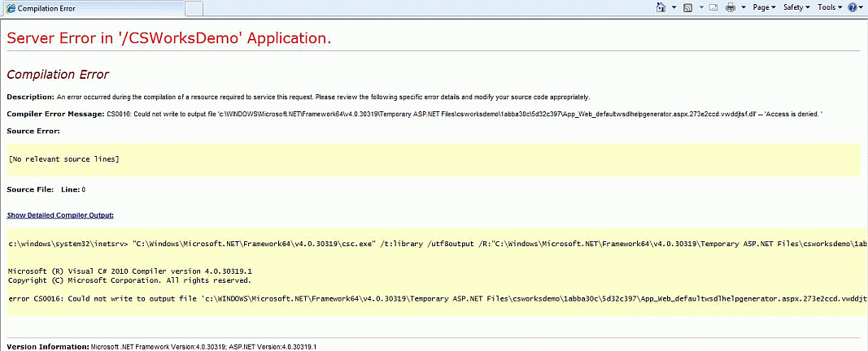Click Show Detailed Compiler Output link
The width and height of the screenshot is (868, 351).
tap(60, 215)
